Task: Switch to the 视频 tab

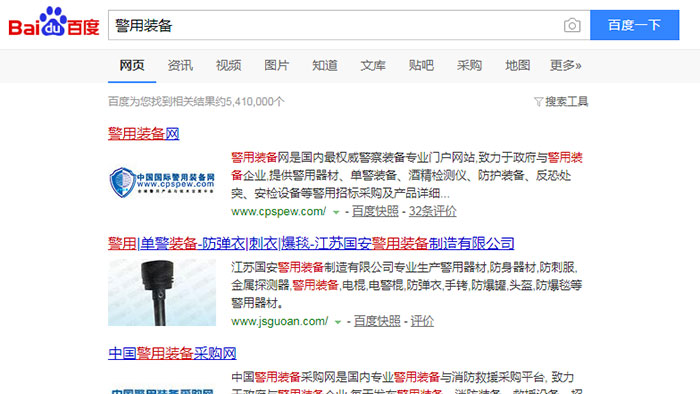Action: (x=228, y=66)
